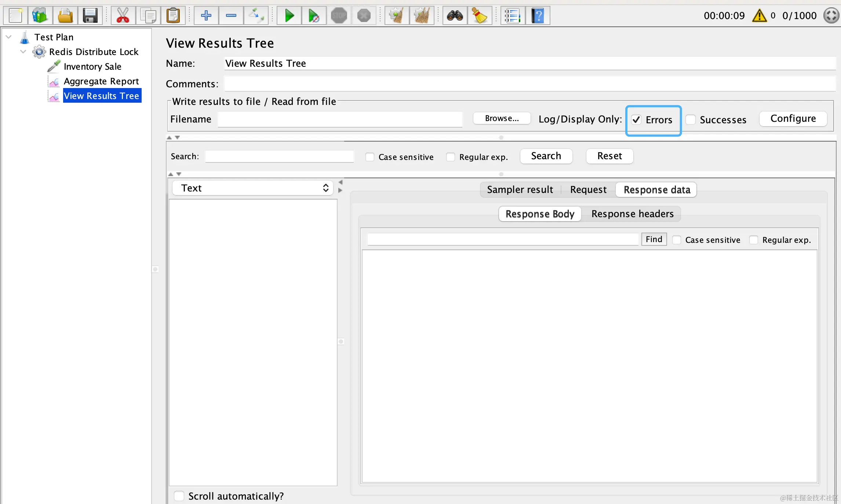
Task: Open search with binoculars icon
Action: pos(455,16)
